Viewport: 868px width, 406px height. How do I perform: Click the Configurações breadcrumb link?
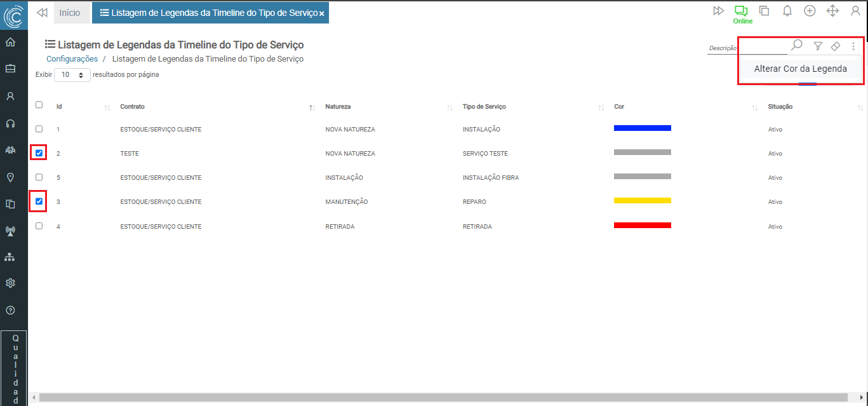click(72, 59)
